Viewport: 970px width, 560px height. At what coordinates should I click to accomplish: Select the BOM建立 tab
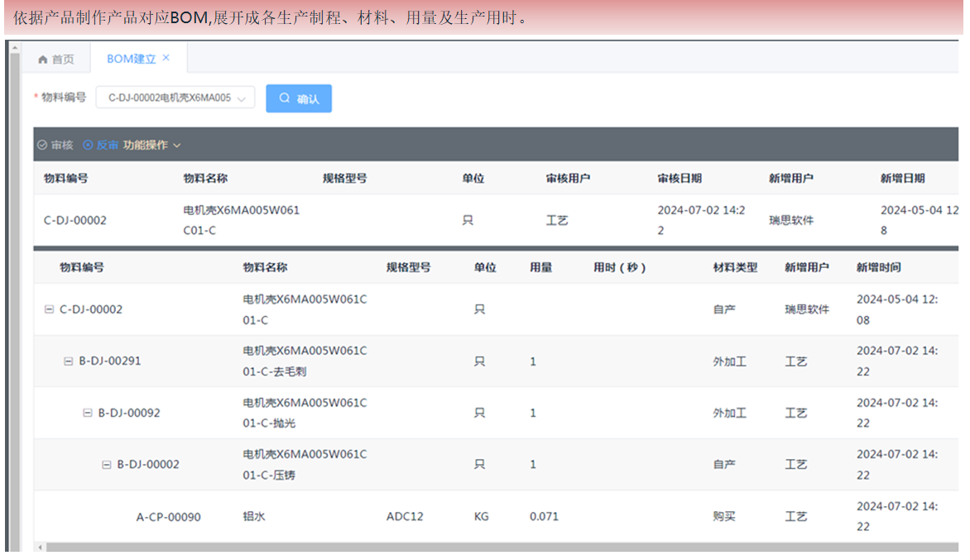click(x=131, y=59)
